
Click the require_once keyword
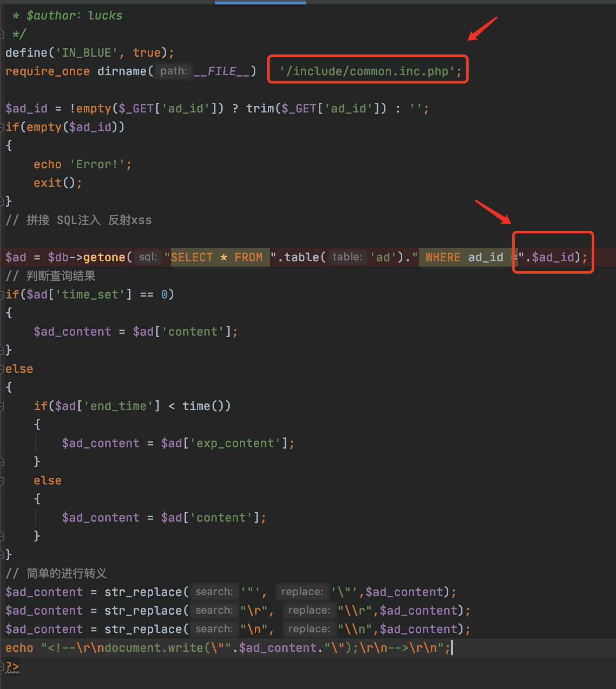(x=47, y=71)
